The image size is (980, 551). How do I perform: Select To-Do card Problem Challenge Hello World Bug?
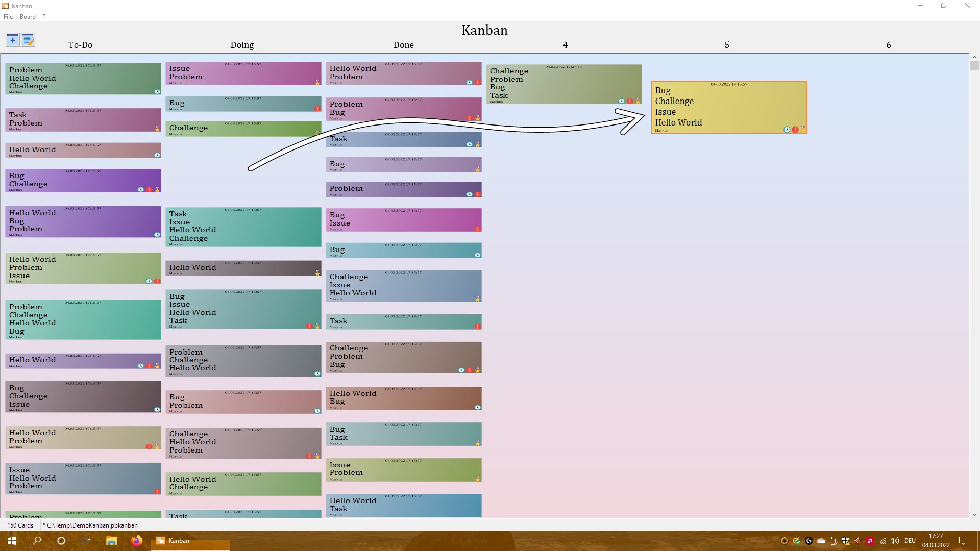[x=83, y=320]
